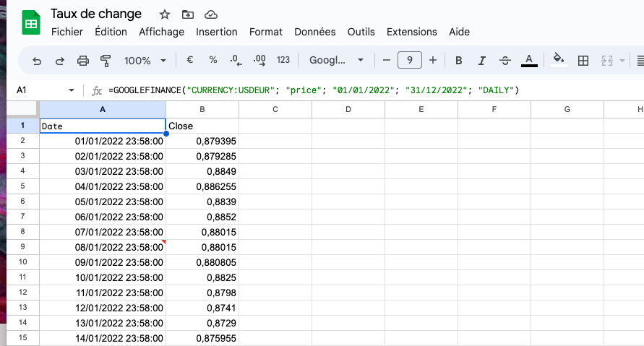This screenshot has width=644, height=346.
Task: Select row 9 header
Action: [22, 247]
